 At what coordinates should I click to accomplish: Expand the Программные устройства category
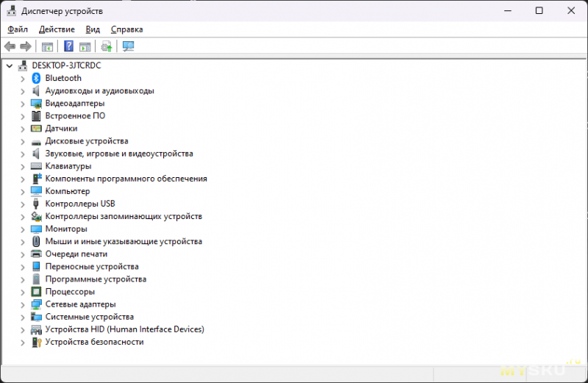pyautogui.click(x=23, y=280)
